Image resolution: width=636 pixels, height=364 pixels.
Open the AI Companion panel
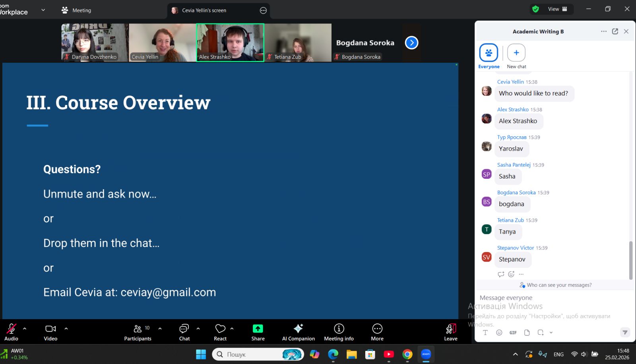pos(298,332)
